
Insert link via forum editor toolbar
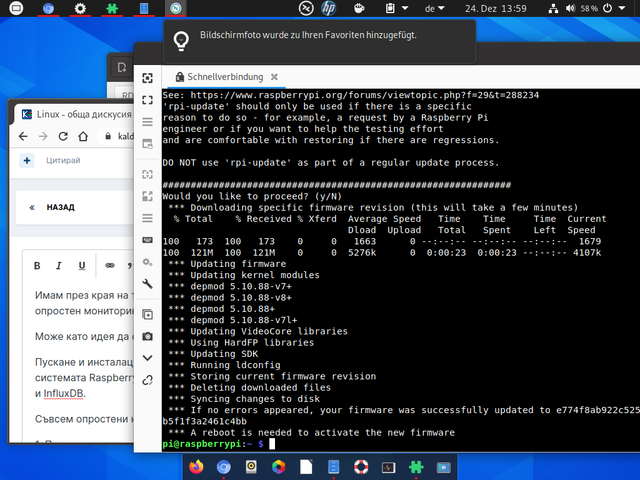(110, 266)
